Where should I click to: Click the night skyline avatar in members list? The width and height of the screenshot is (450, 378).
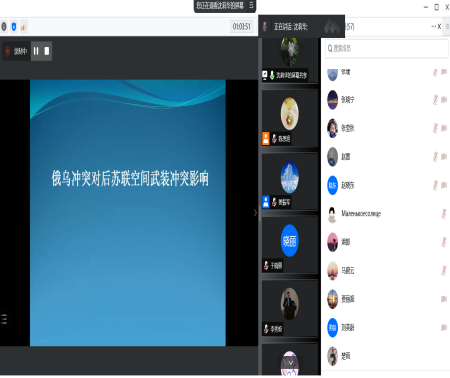[x=332, y=100]
